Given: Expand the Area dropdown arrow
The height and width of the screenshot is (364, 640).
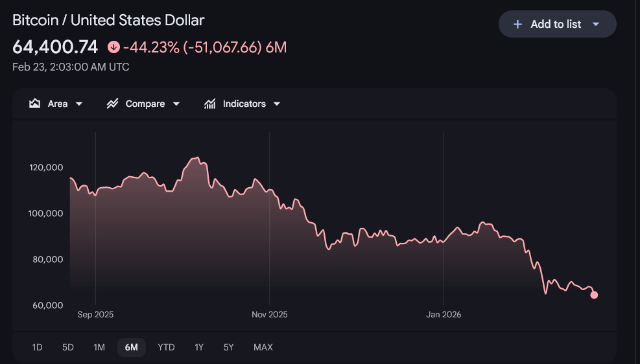Looking at the screenshot, I should pyautogui.click(x=79, y=104).
